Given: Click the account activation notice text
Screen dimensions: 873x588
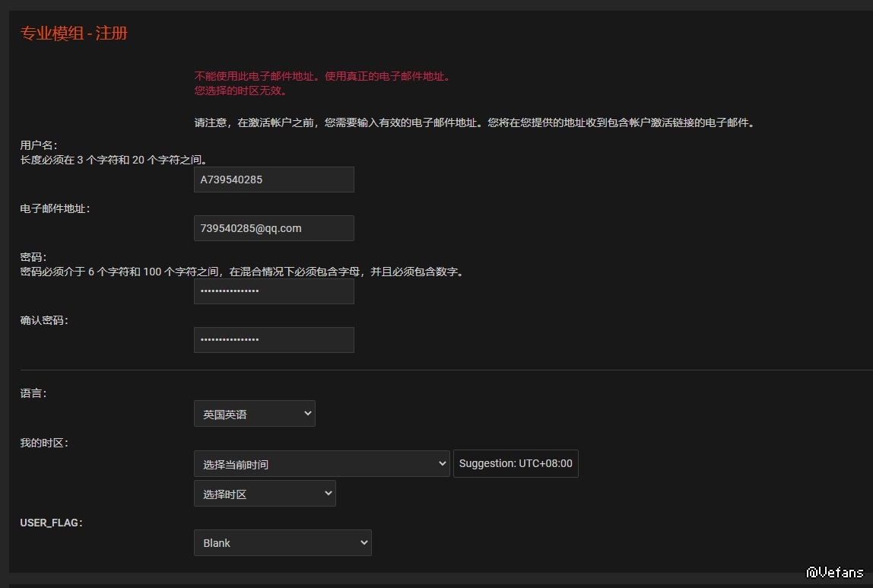Looking at the screenshot, I should pyautogui.click(x=474, y=122).
